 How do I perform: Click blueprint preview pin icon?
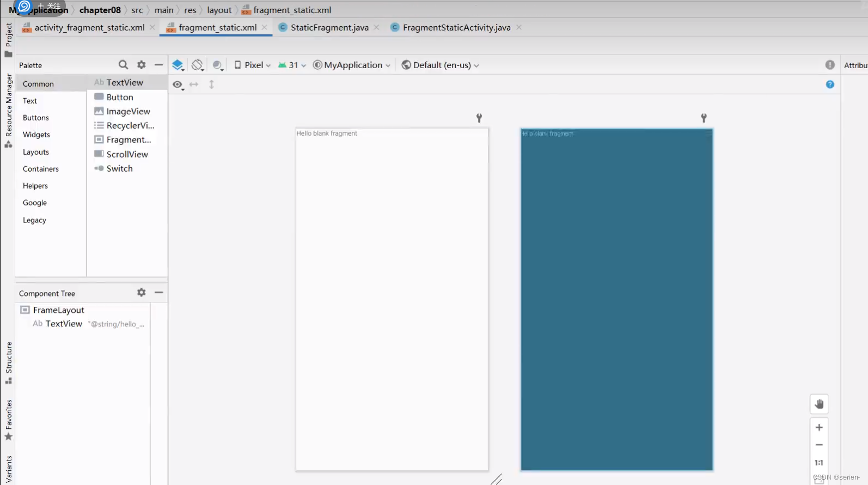(704, 118)
